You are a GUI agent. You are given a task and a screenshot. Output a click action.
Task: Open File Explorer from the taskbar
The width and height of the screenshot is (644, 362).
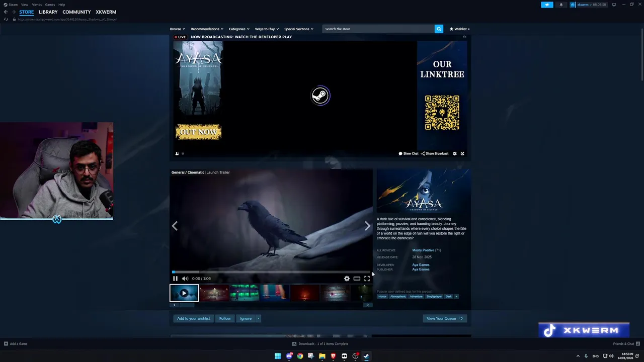point(322,356)
